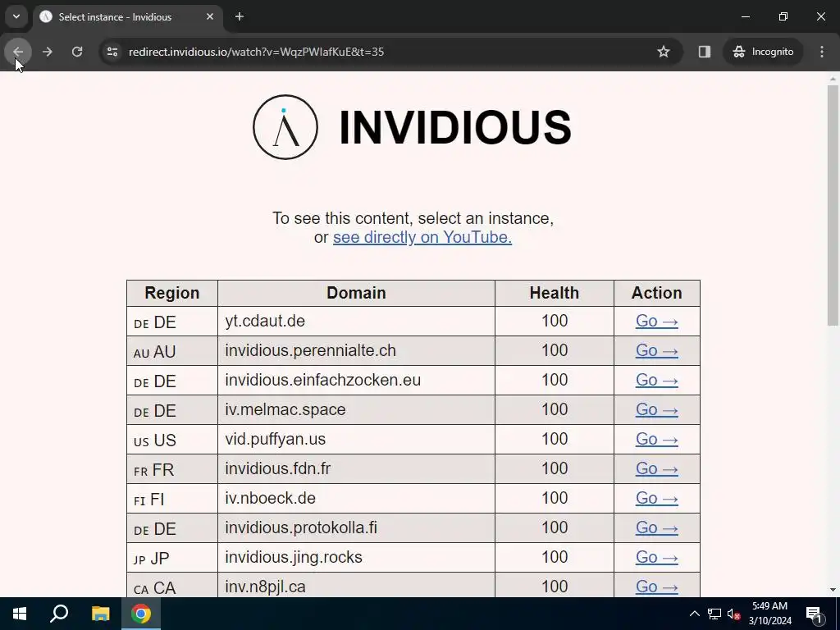The width and height of the screenshot is (840, 630).
Task: Open File Explorer from taskbar
Action: (100, 614)
